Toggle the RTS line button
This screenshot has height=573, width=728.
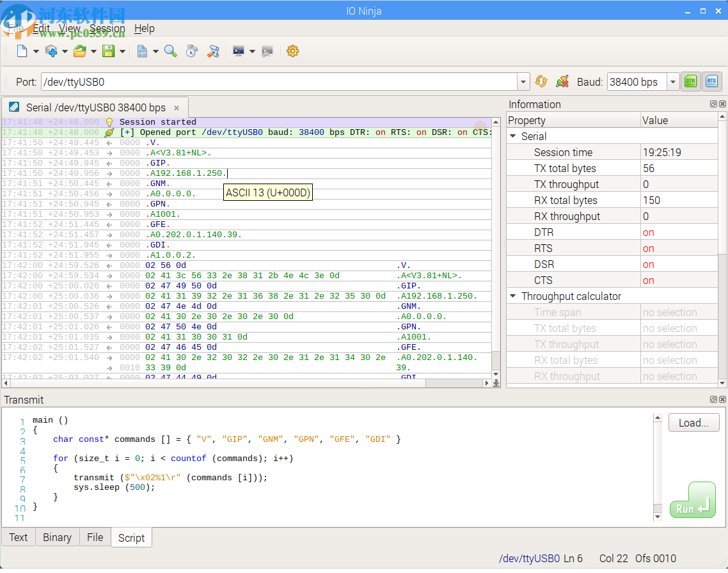[711, 81]
